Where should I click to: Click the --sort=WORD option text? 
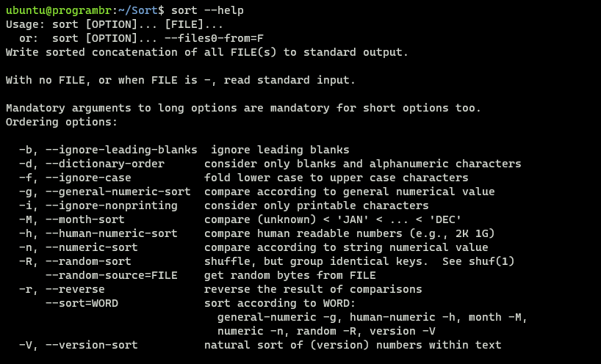[82, 303]
